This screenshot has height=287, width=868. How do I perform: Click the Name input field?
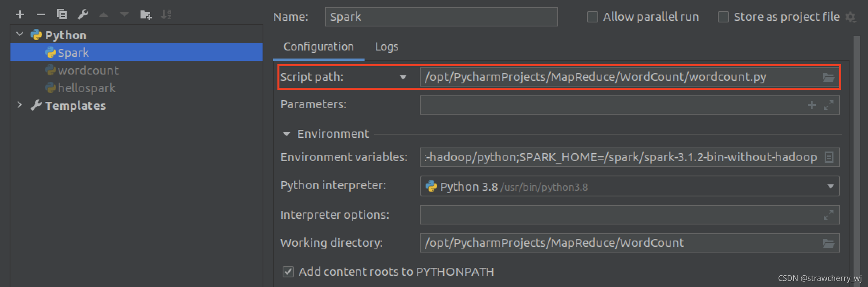tap(441, 17)
